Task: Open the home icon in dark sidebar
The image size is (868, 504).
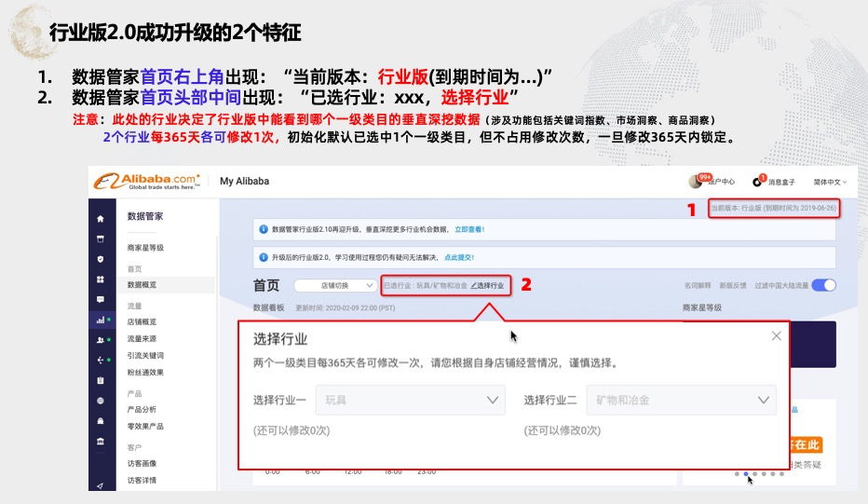Action: point(101,219)
